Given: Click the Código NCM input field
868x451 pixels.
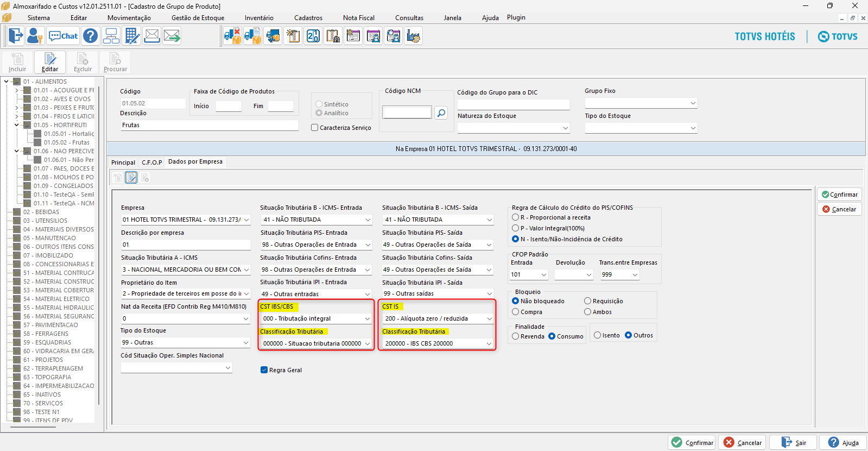Looking at the screenshot, I should pyautogui.click(x=407, y=112).
